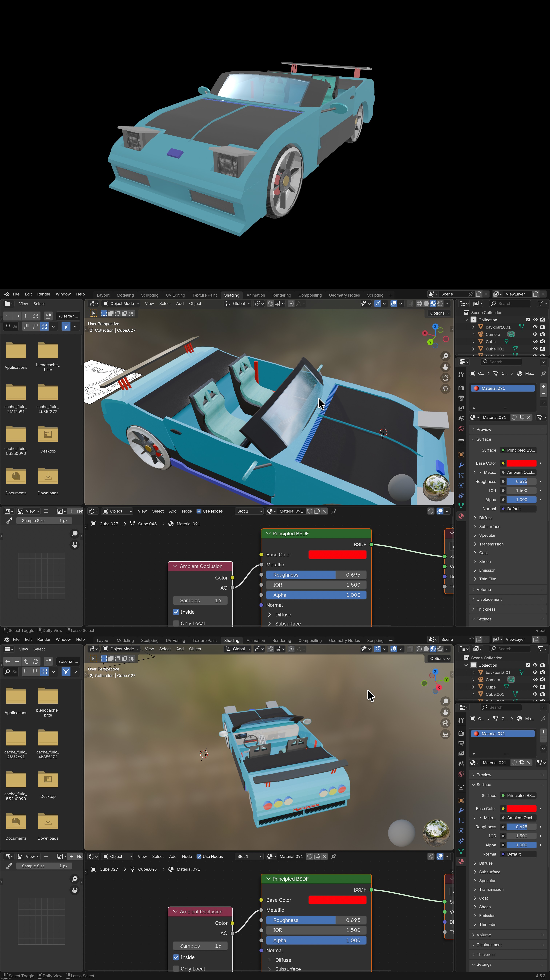Enable snapping with the magnet icon
The height and width of the screenshot is (980, 550).
[270, 303]
